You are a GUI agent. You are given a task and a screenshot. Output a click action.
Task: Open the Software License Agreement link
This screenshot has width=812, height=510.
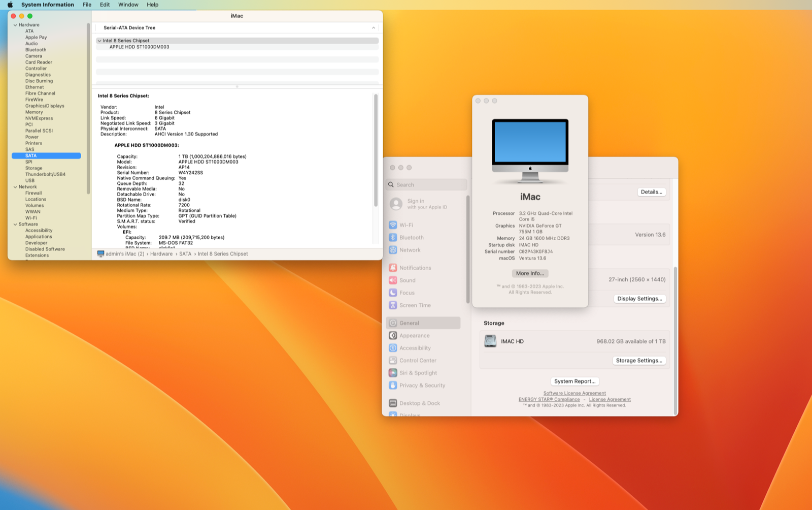(x=574, y=393)
